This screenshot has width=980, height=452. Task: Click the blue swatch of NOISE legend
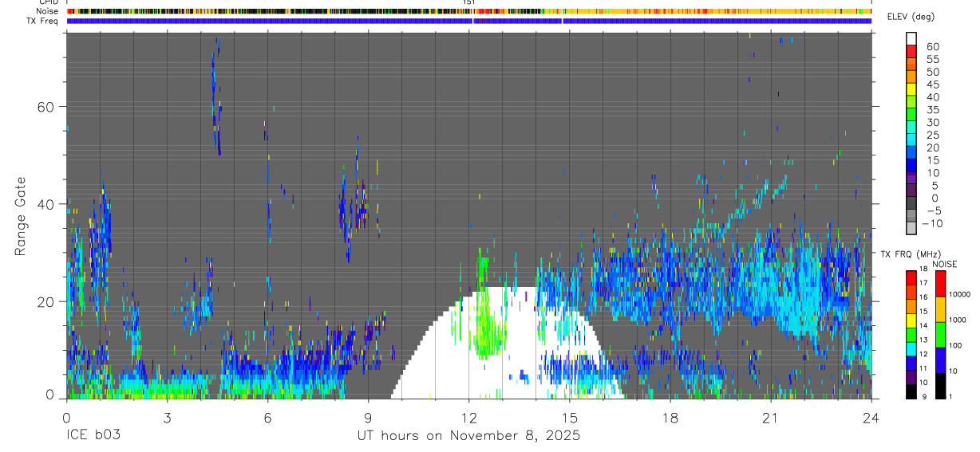(x=939, y=360)
